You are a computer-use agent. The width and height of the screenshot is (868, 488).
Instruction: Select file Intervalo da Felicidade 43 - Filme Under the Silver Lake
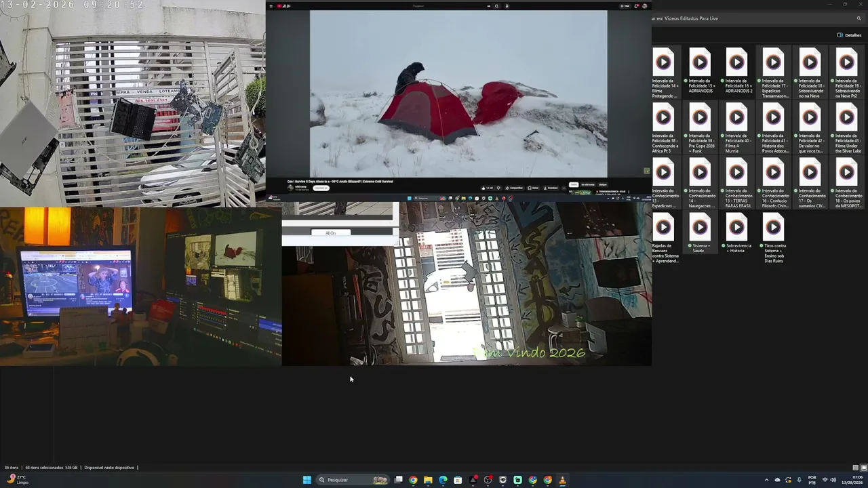point(847,127)
